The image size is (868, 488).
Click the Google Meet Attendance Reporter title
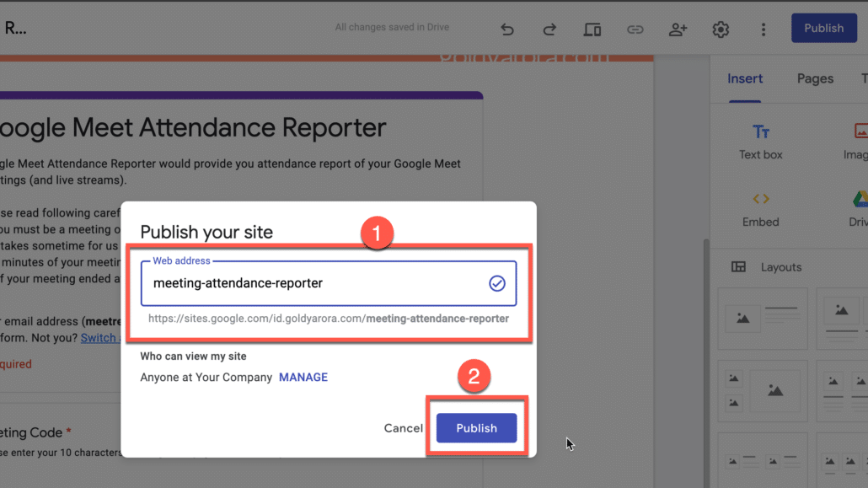pos(193,128)
